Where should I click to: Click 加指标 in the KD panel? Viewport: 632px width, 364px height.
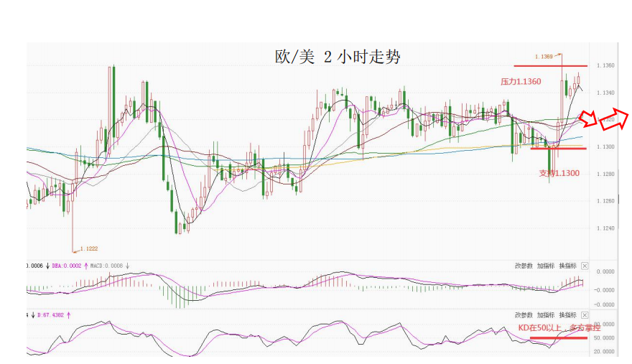(546, 315)
